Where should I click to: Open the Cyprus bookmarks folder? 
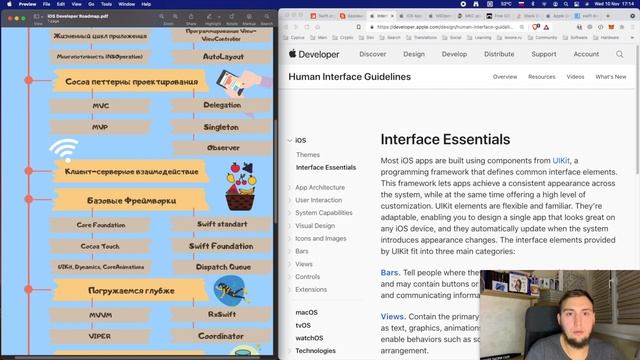[294, 38]
